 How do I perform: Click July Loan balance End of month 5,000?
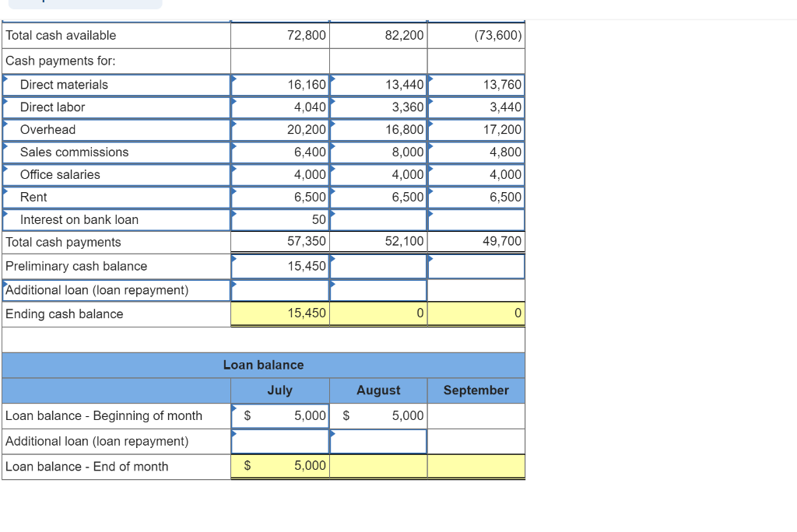point(280,466)
